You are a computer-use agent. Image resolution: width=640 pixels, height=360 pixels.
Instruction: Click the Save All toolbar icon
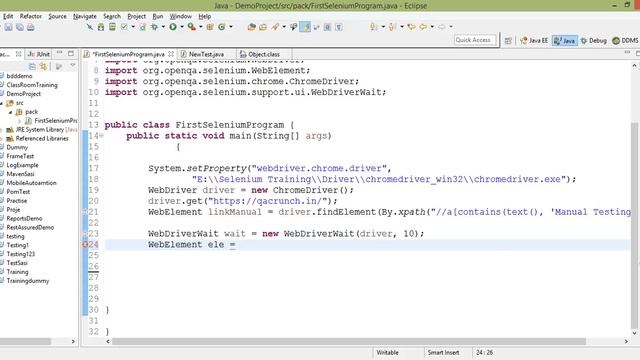point(20,27)
